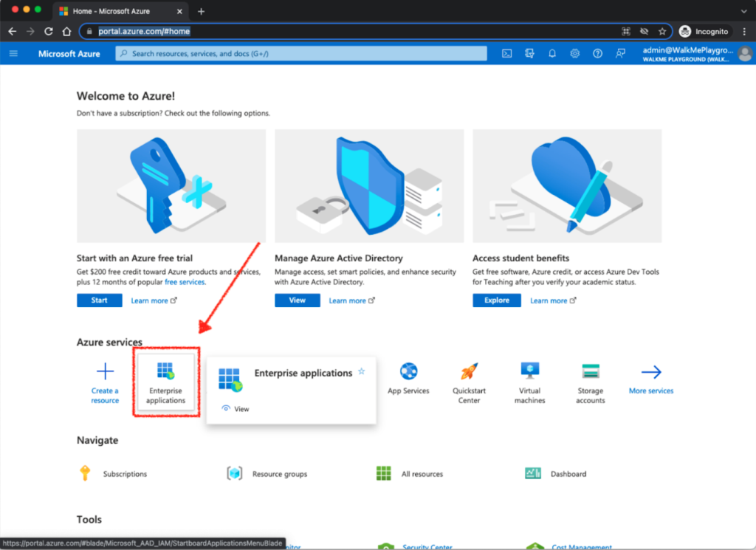Open the Virtual machines icon
756x550 pixels.
pos(529,371)
